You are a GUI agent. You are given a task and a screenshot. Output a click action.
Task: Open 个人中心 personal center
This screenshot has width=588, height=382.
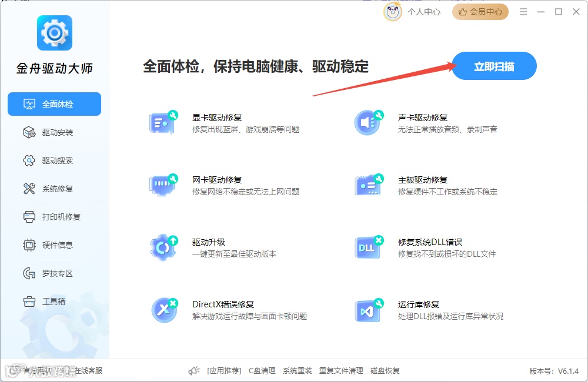tap(424, 12)
